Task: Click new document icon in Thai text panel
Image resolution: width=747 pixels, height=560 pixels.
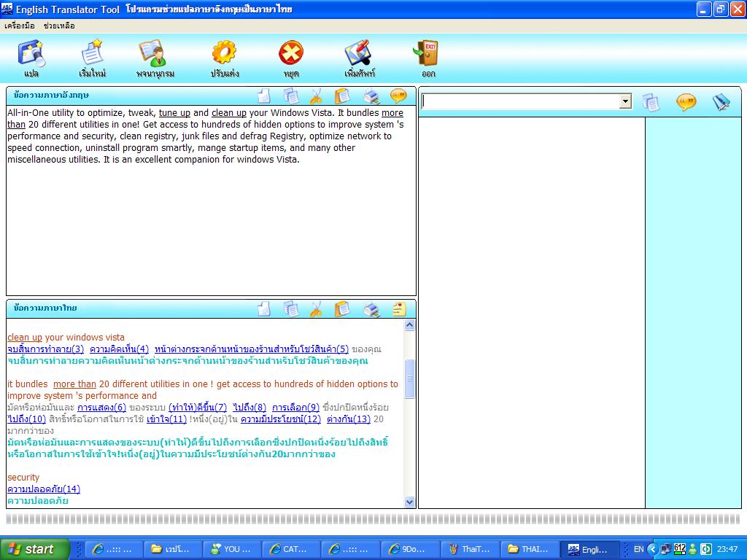Action: point(264,309)
